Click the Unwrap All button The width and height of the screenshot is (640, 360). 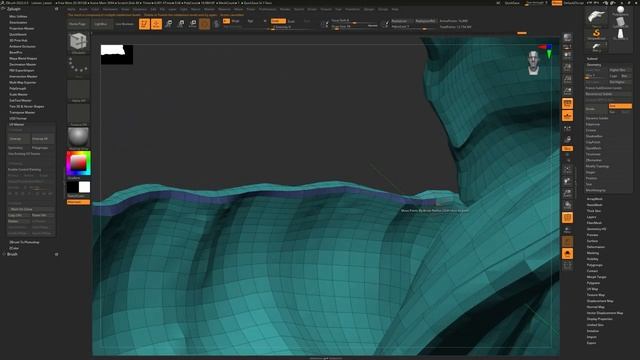click(42, 139)
